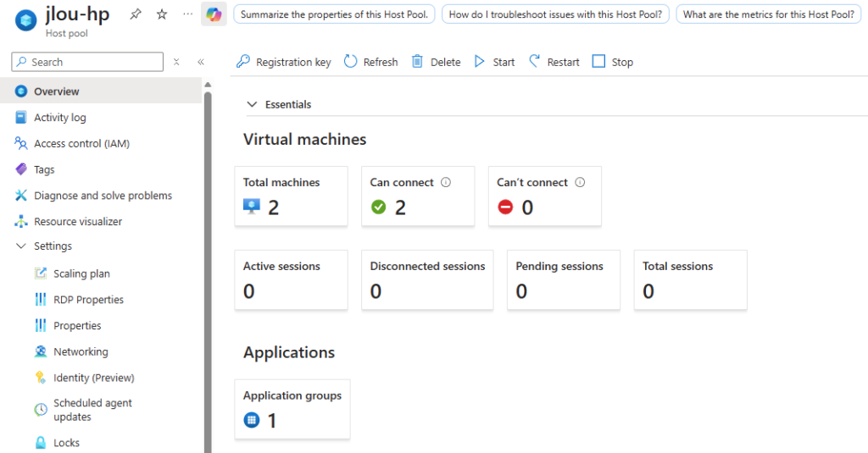Select Summarize the properties suggestion
The width and height of the screenshot is (868, 453).
(334, 14)
